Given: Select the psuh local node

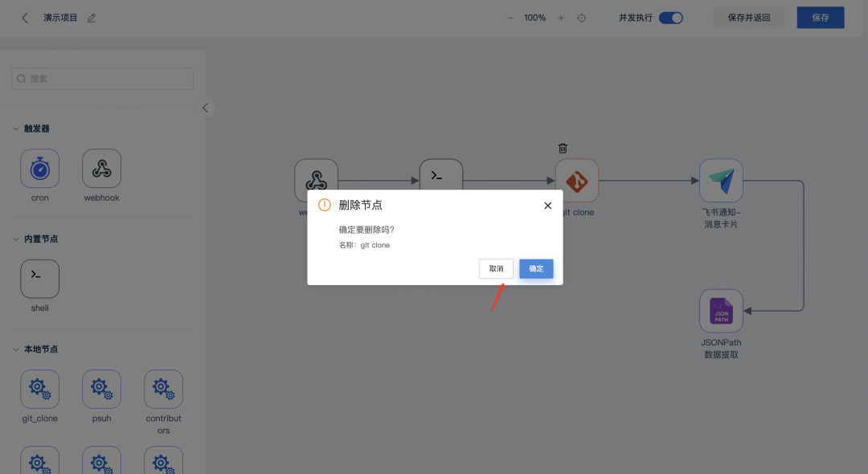Looking at the screenshot, I should click(x=101, y=389).
